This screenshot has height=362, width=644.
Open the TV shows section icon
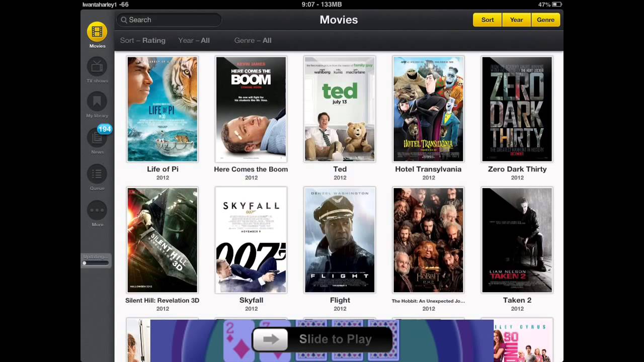[x=97, y=66]
